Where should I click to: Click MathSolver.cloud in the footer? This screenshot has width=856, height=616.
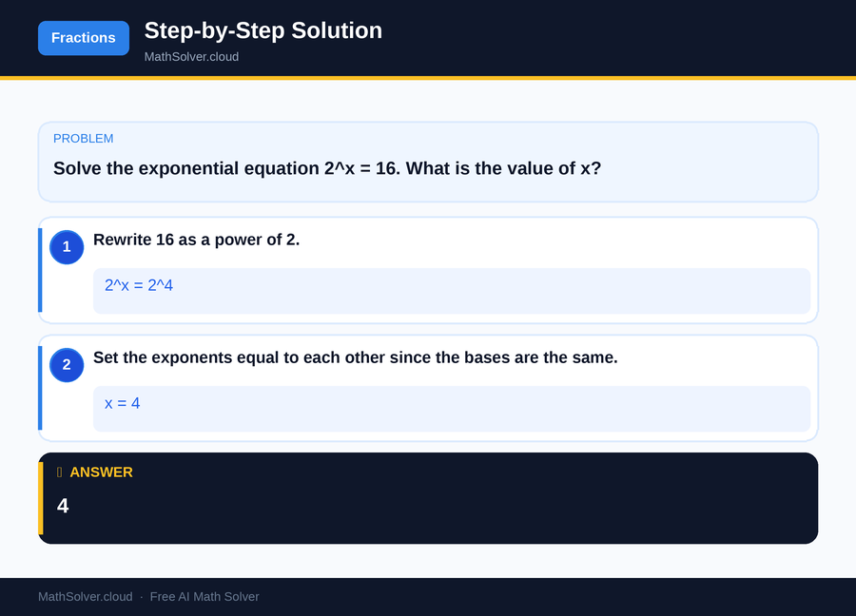tap(85, 596)
